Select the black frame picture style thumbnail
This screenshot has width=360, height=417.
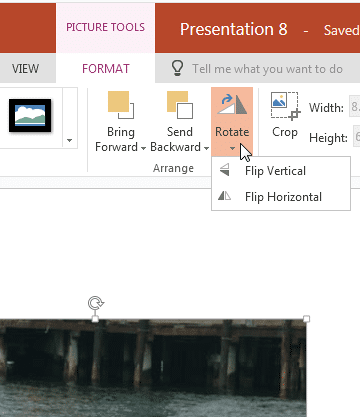pos(30,115)
